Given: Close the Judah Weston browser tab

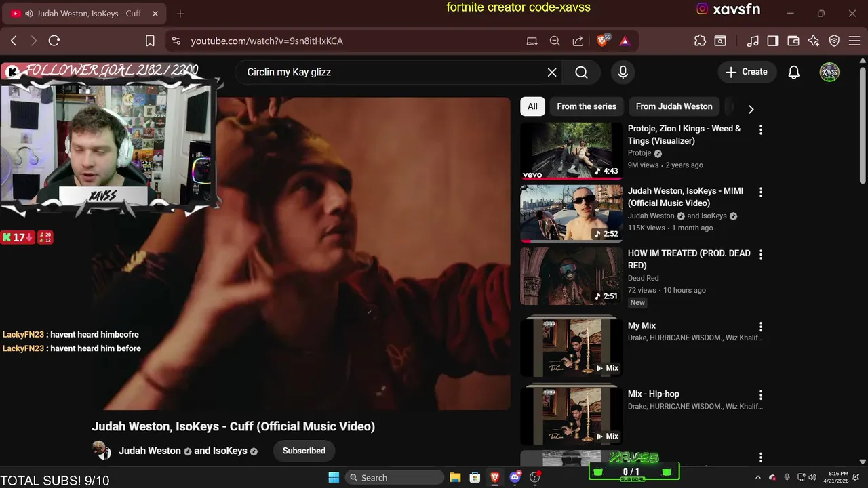Looking at the screenshot, I should pos(155,14).
